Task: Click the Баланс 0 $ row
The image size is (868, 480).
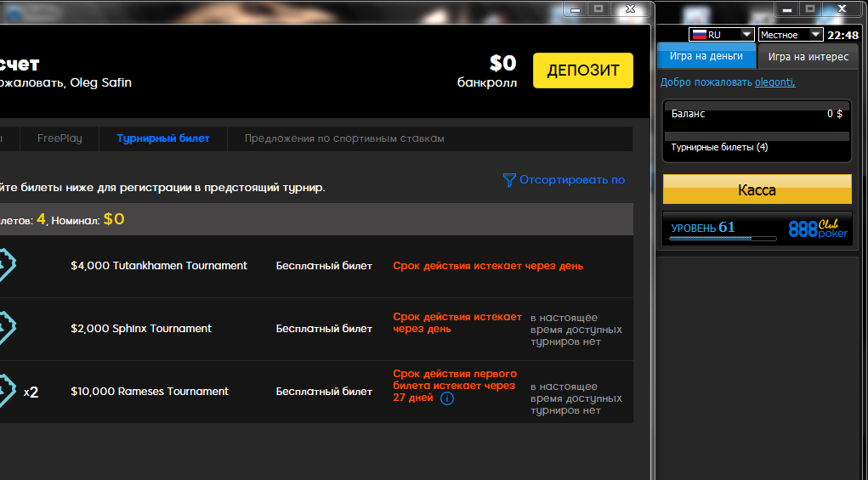Action: 757,114
